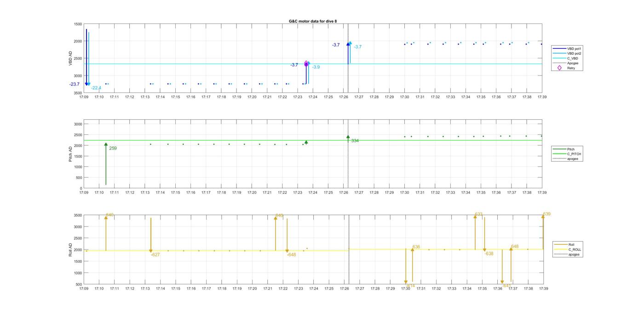Click the '-23.7' annotation in VBD plot
The height and width of the screenshot is (319, 644).
tap(75, 84)
